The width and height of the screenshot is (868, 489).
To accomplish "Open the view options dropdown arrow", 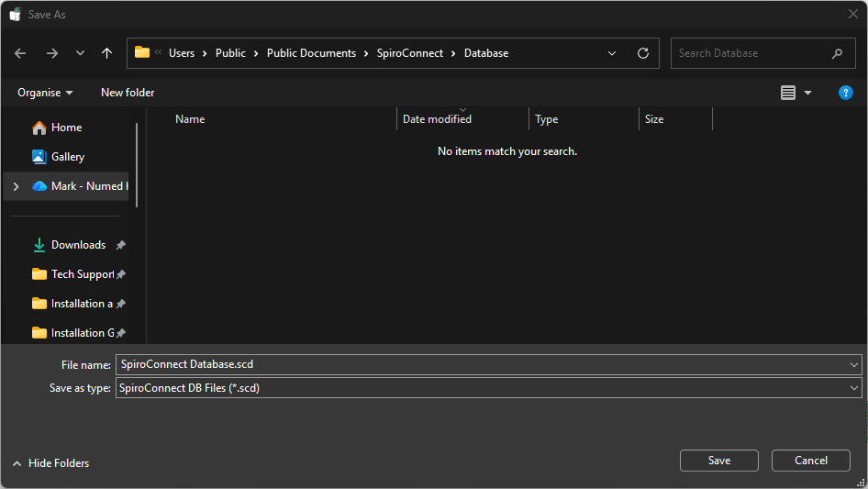I will 807,93.
